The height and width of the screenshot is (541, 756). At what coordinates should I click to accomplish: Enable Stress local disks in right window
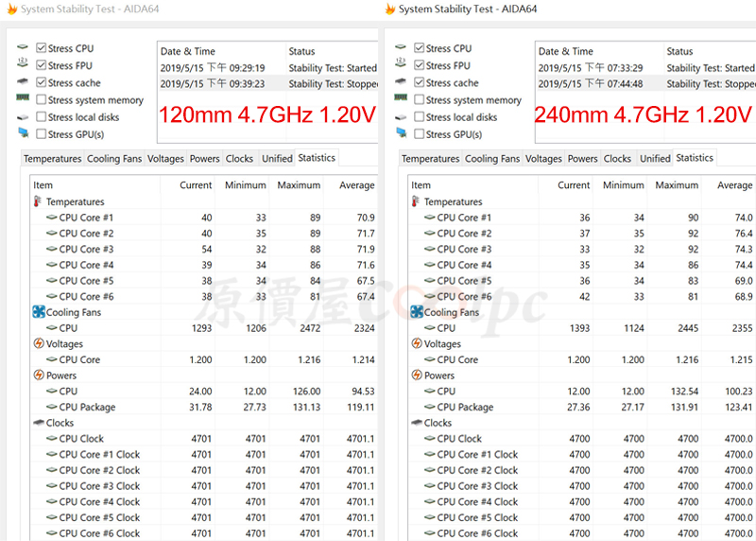(x=420, y=116)
